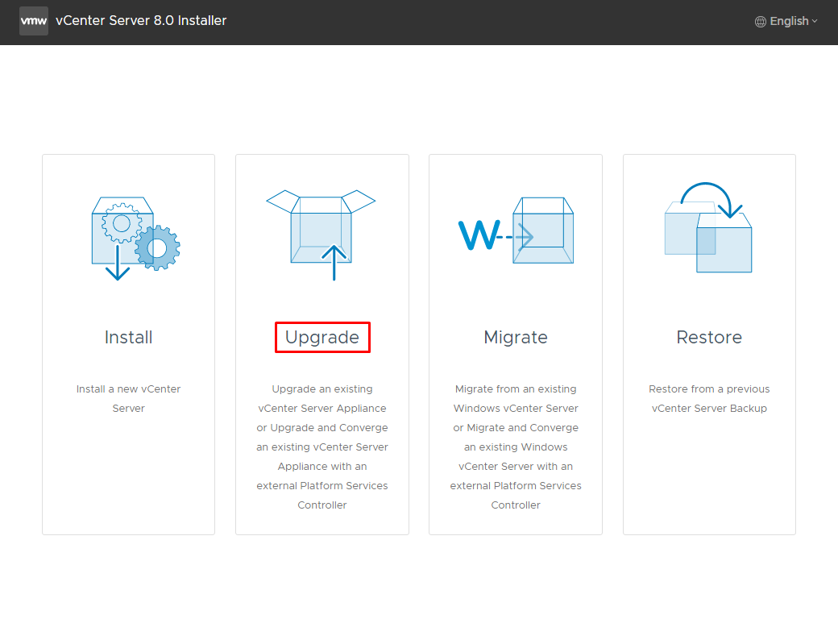The height and width of the screenshot is (644, 838).
Task: Select the Install option title
Action: click(x=128, y=337)
